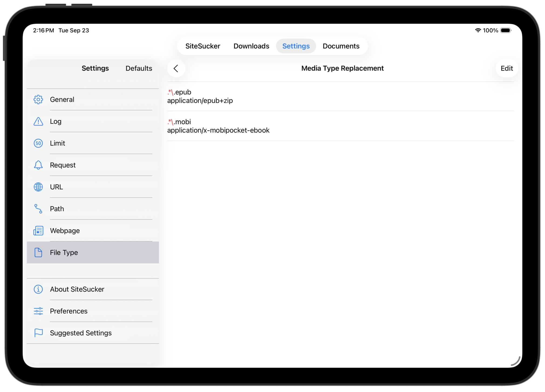Image resolution: width=545 pixels, height=392 pixels.
Task: Open Request settings via the bell icon
Action: (x=38, y=165)
